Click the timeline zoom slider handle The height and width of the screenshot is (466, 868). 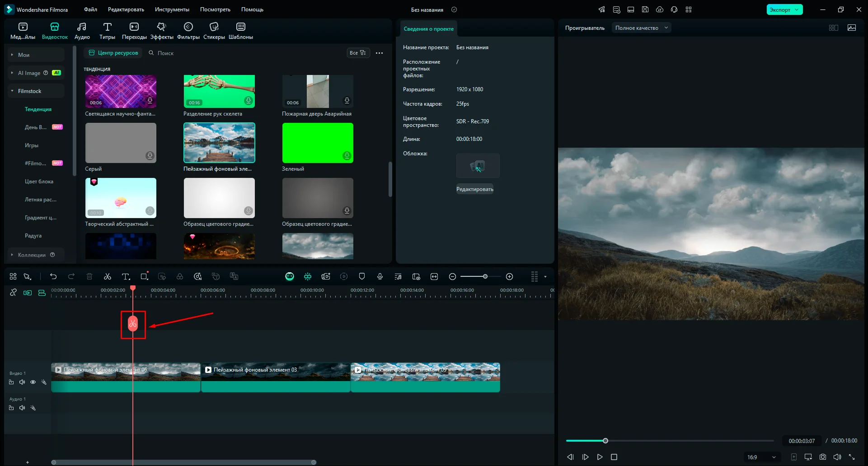tap(485, 276)
